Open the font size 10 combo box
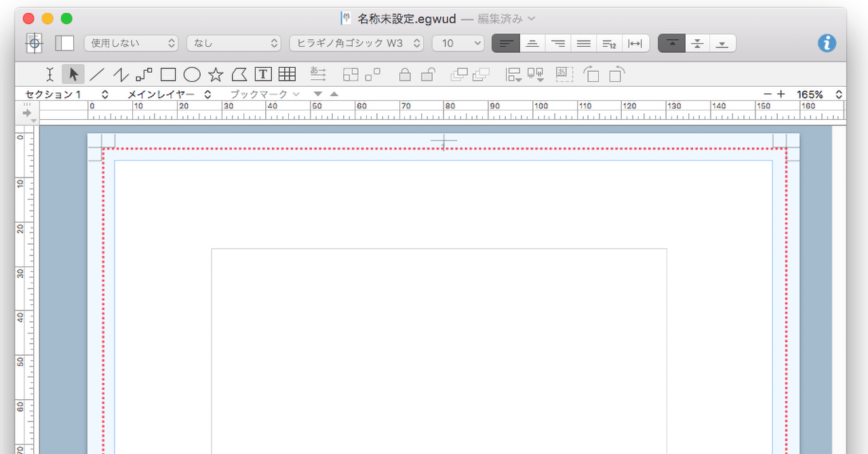Image resolution: width=868 pixels, height=454 pixels. [458, 43]
